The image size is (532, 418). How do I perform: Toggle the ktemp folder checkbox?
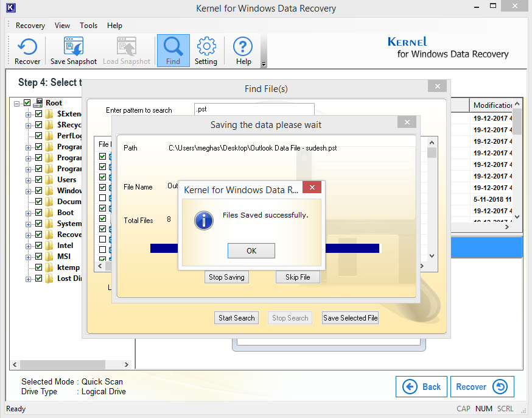(x=39, y=267)
